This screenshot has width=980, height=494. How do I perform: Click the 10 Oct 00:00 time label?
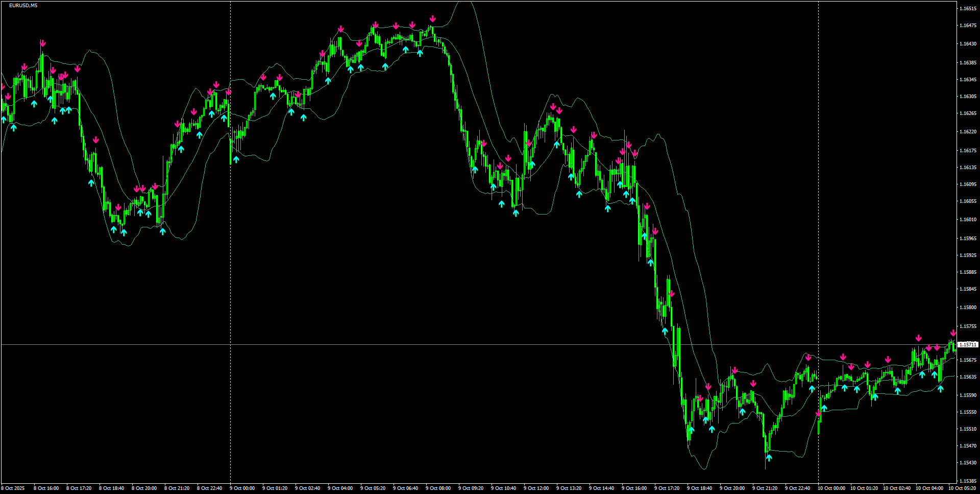point(831,488)
